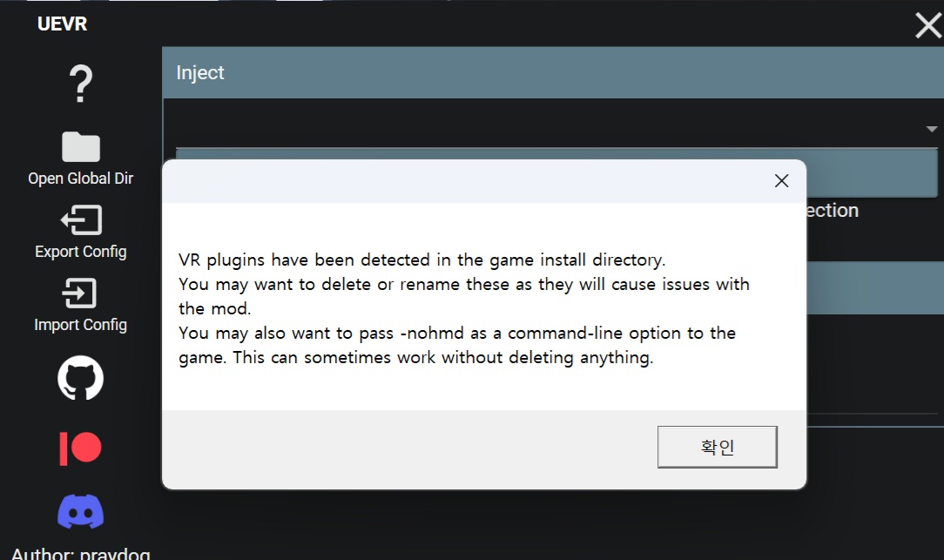Screen dimensions: 944x560
Task: Open the help question mark icon
Action: pyautogui.click(x=81, y=84)
